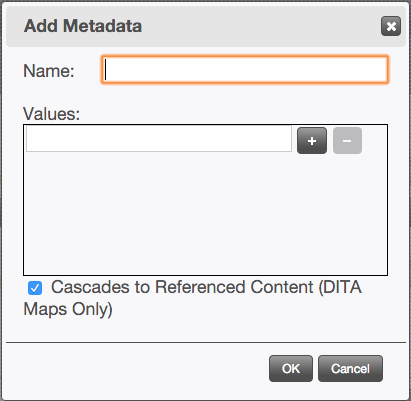Click the value entry field under Values

click(159, 139)
